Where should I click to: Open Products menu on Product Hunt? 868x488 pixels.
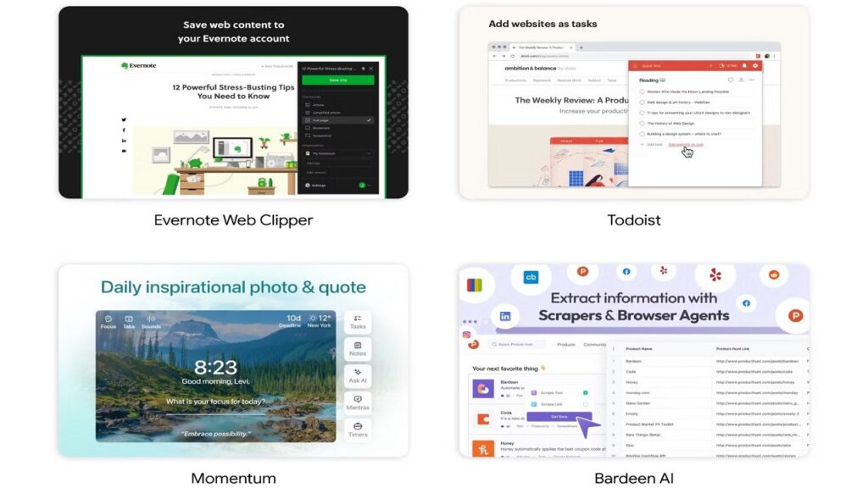point(565,344)
